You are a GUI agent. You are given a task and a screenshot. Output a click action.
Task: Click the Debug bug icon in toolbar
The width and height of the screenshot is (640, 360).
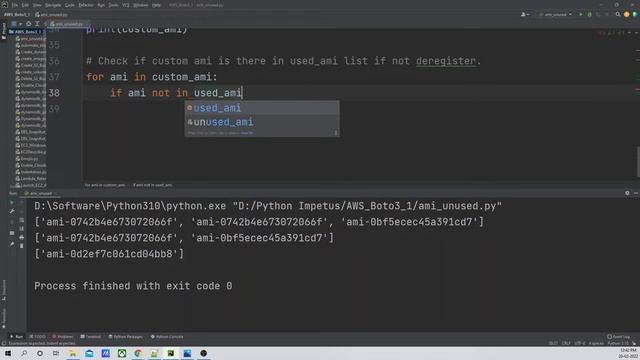589,15
